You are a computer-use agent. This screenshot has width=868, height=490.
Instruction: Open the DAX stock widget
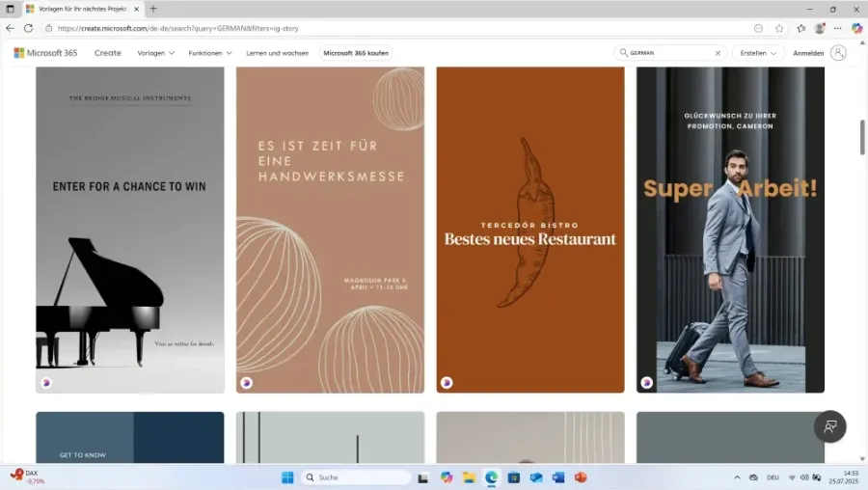tap(28, 476)
